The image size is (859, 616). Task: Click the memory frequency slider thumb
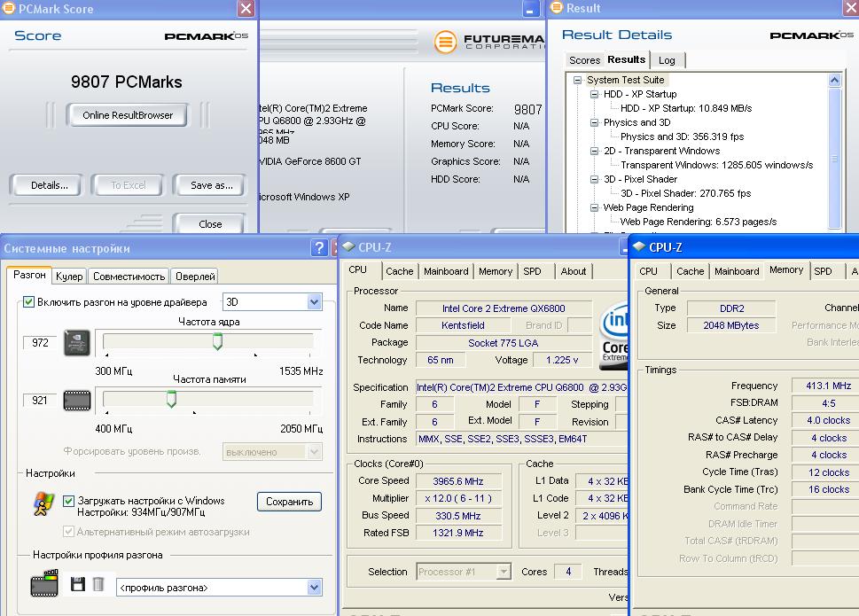tap(171, 399)
